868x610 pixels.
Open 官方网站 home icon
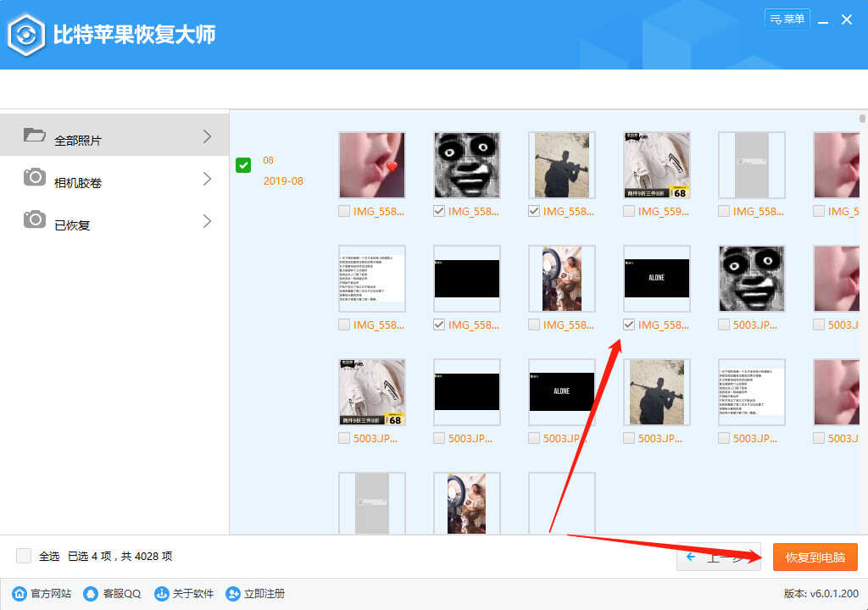[19, 593]
